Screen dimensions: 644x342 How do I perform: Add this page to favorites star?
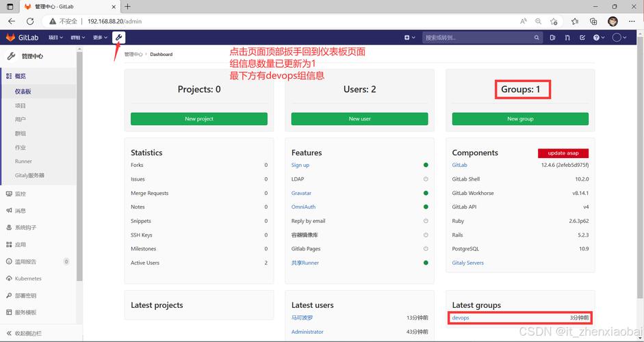point(554,21)
